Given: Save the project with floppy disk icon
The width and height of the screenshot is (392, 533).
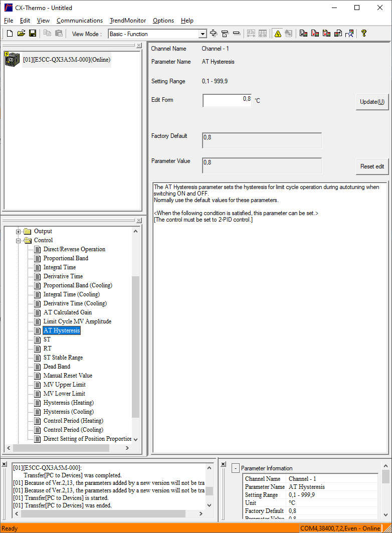Looking at the screenshot, I should pos(33,33).
